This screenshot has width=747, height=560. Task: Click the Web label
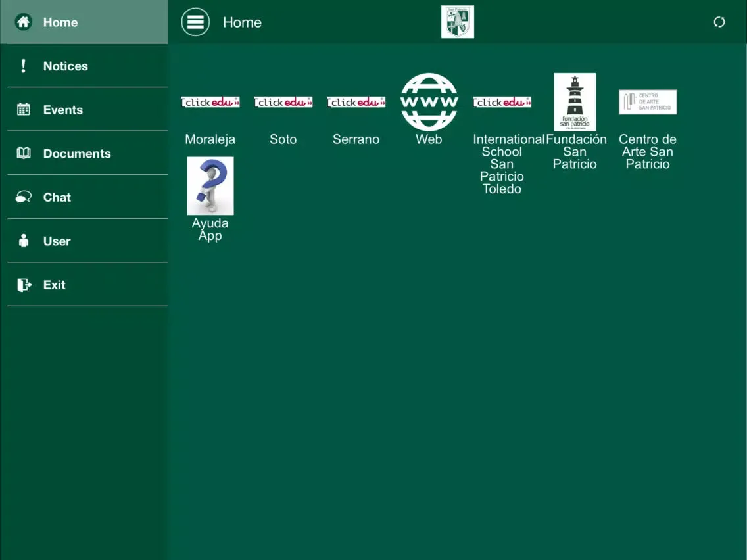tap(429, 139)
